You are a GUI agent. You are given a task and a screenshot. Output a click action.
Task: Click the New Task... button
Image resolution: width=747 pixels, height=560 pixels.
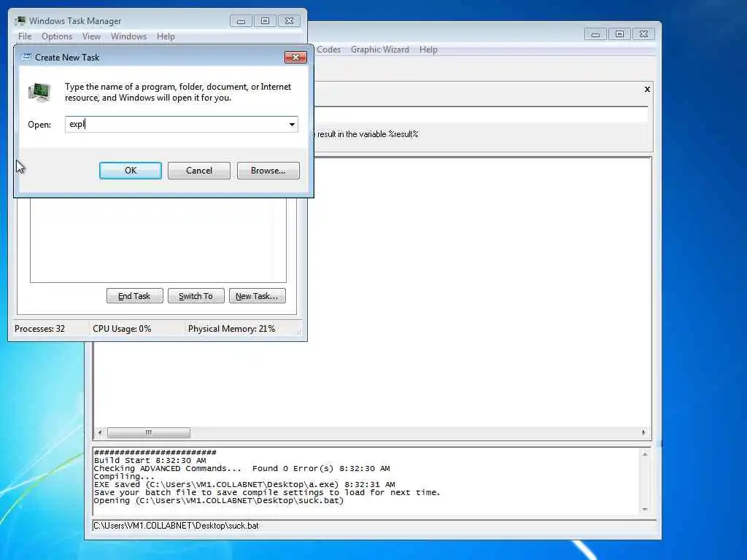[x=257, y=296]
